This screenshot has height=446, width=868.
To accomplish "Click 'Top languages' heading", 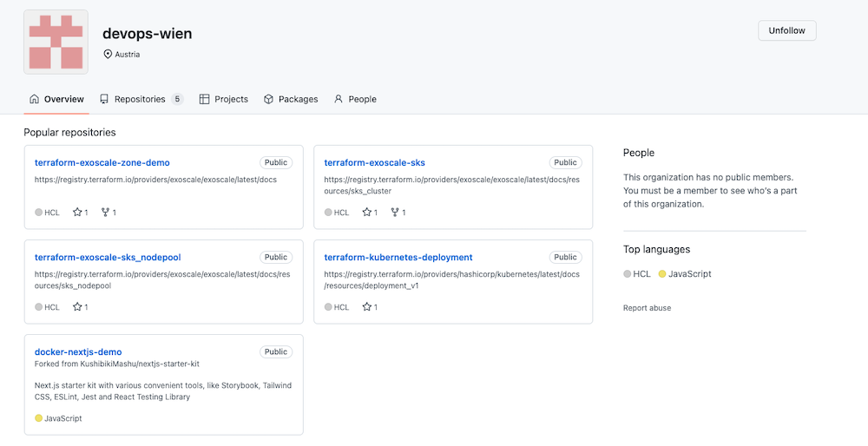I will coord(656,250).
